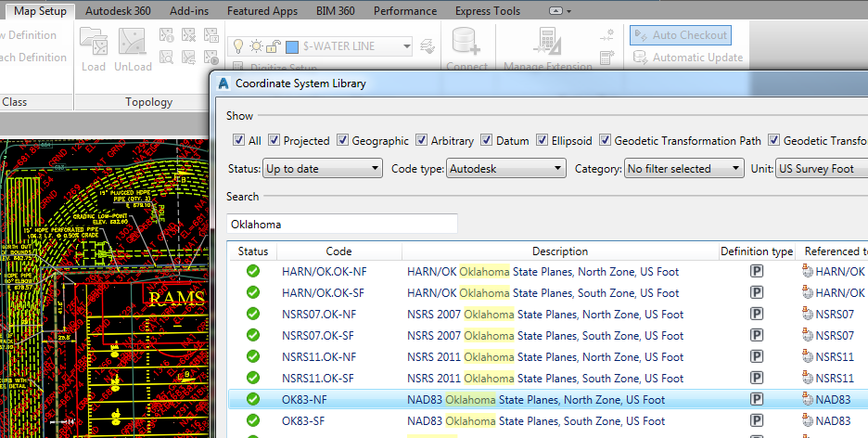The image size is (868, 438).
Task: Click the P definition type icon for HARN/OK.OK-SF
Action: tap(756, 293)
